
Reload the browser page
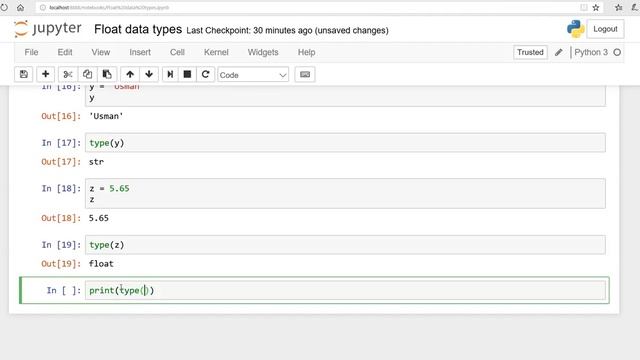pos(4,7)
